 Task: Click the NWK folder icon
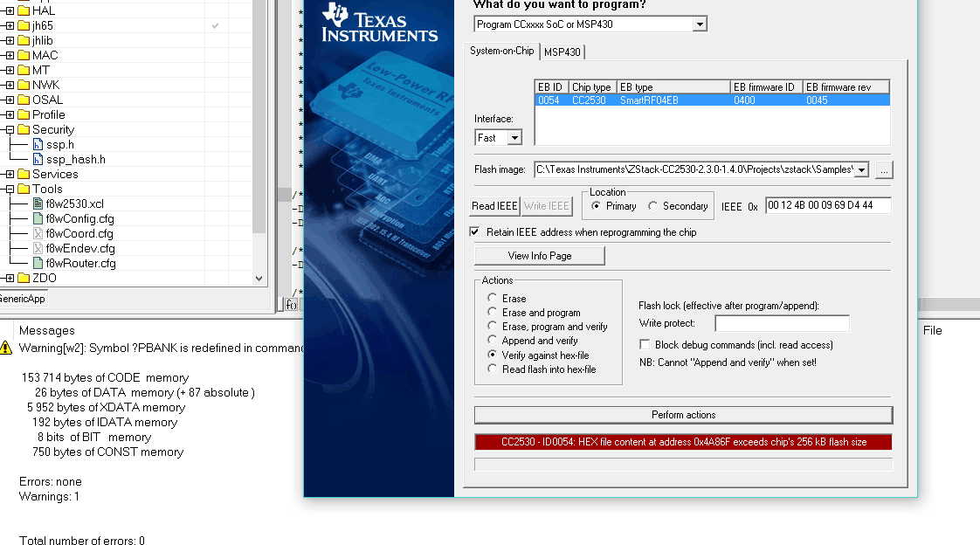(x=24, y=85)
